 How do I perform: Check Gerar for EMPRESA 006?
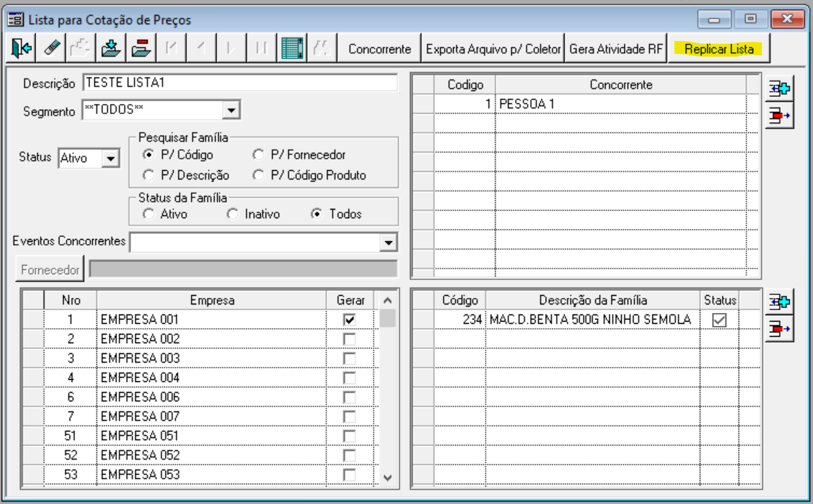pyautogui.click(x=350, y=397)
